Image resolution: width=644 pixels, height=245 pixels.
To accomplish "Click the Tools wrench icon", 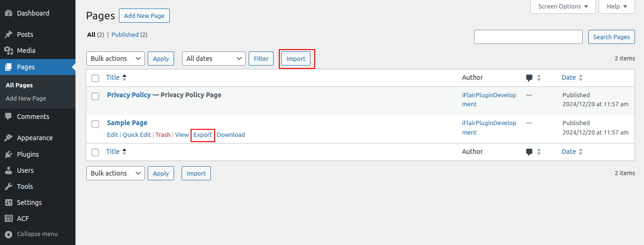I will pyautogui.click(x=8, y=186).
